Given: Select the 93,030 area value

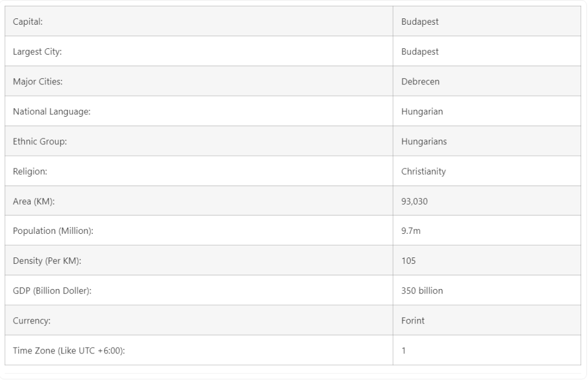Looking at the screenshot, I should pos(414,201).
